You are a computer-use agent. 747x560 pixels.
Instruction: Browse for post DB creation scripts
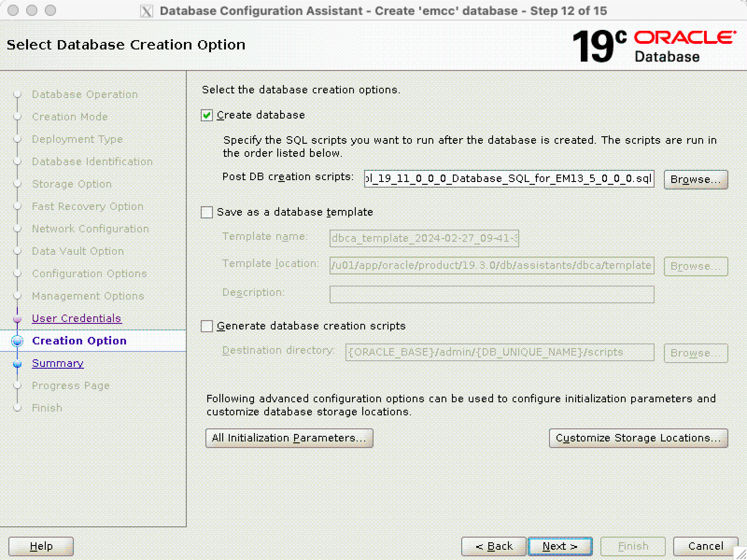point(695,179)
